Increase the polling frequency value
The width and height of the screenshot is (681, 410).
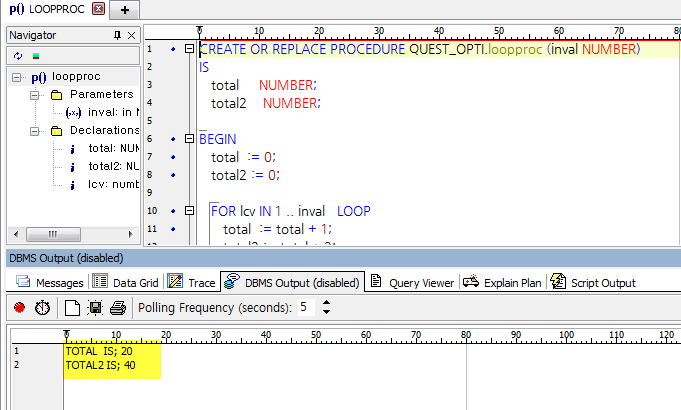click(x=326, y=302)
